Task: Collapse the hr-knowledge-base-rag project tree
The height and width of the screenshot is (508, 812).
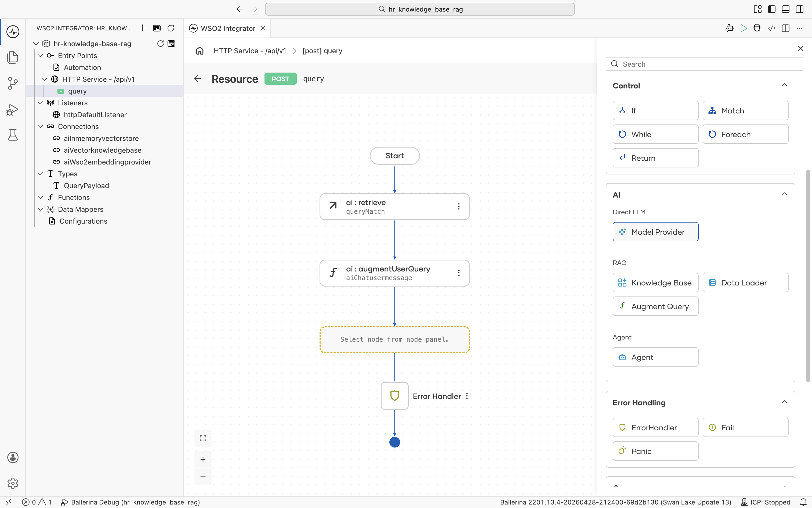Action: 36,44
